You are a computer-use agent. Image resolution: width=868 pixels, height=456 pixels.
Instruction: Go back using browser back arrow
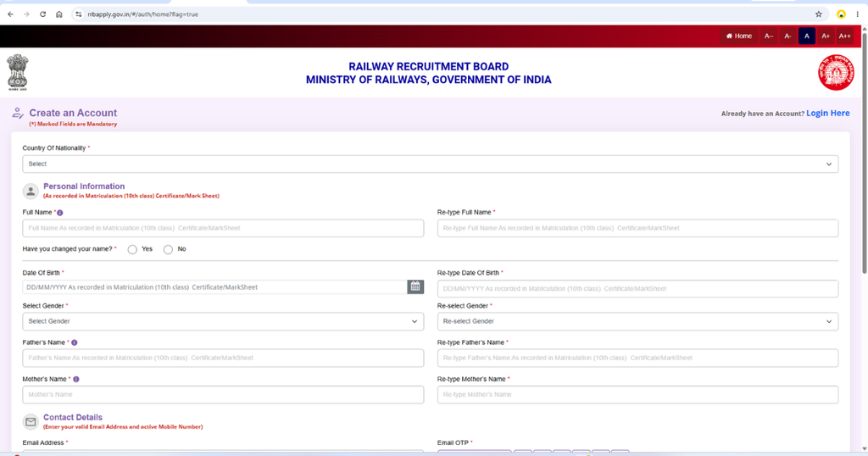[10, 14]
